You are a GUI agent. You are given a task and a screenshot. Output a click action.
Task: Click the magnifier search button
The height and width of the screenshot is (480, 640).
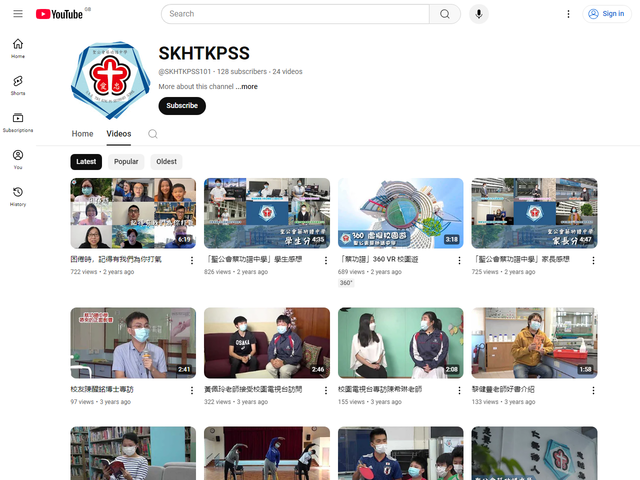click(445, 14)
